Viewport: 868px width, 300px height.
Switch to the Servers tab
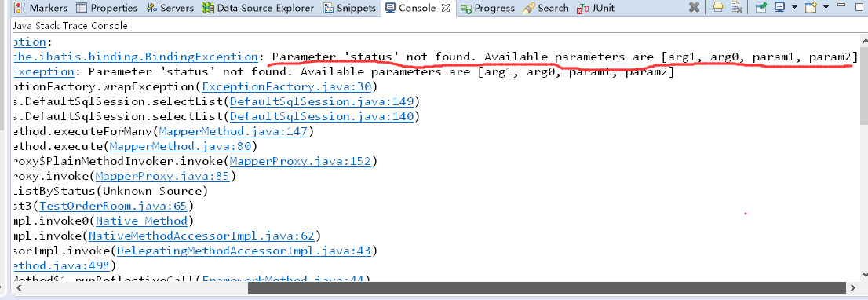tap(170, 9)
